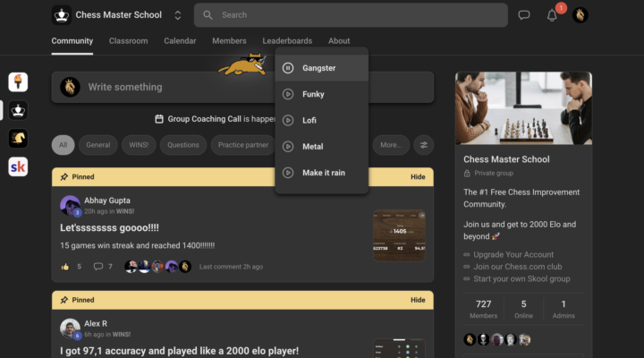Filter posts by Practice partner

242,145
